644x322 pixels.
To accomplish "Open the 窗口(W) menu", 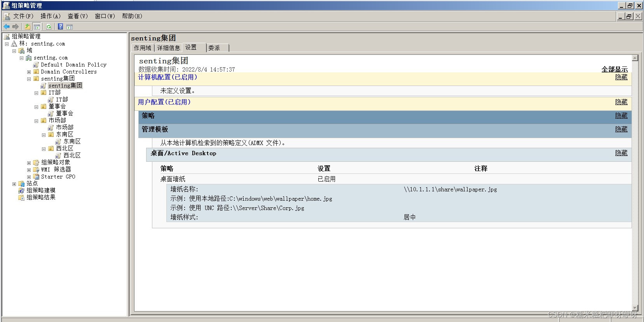I will point(105,16).
